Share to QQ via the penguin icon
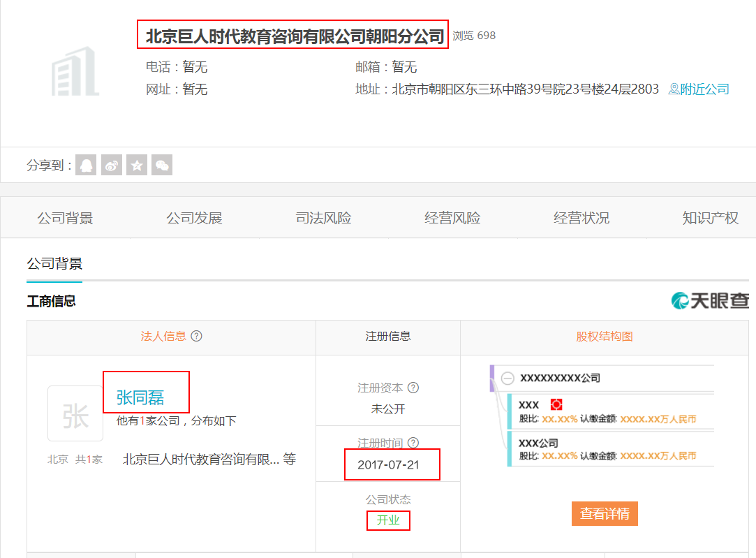Viewport: 756px width, 558px height. pyautogui.click(x=86, y=165)
